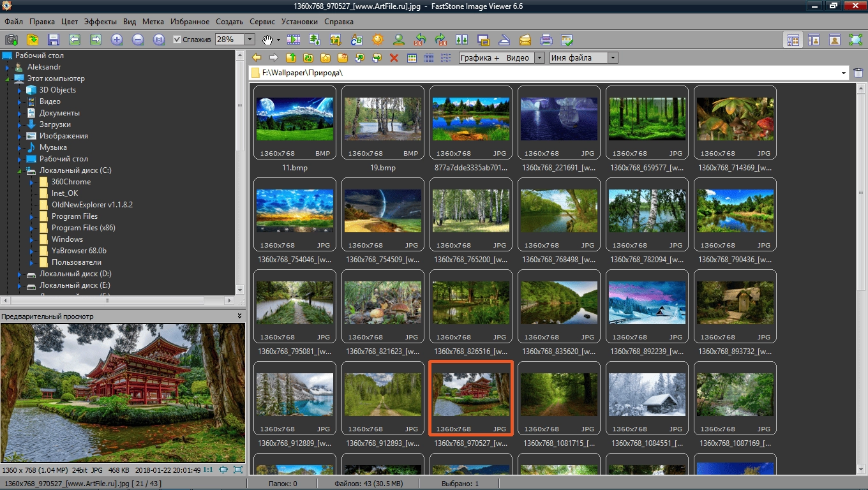Zoom in with the plus magnifier
Viewport: 868px width, 490px height.
[117, 40]
